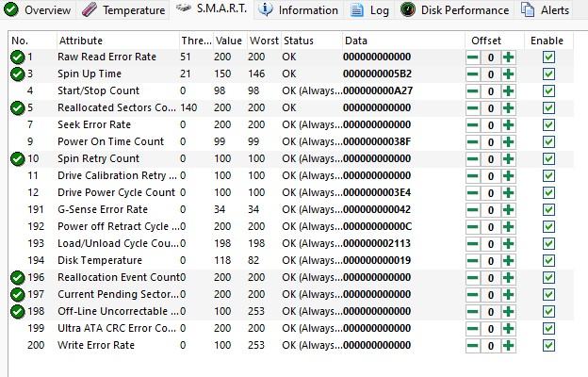Decrease offset for Seek Error Rate
This screenshot has height=377, width=588.
[473, 125]
